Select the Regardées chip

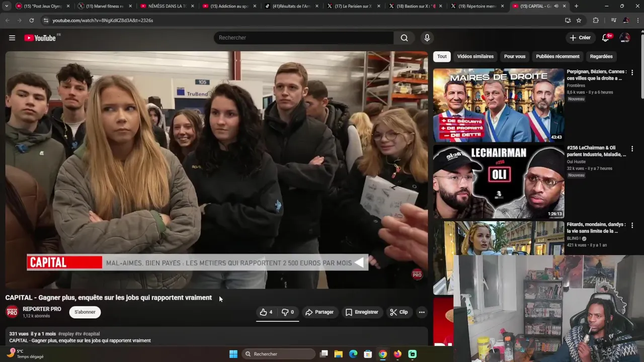[601, 56]
